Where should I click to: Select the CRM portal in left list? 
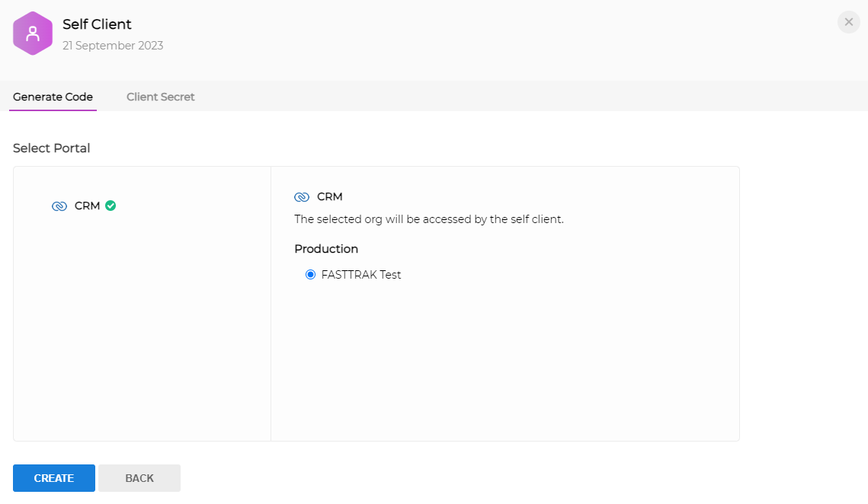pos(84,206)
